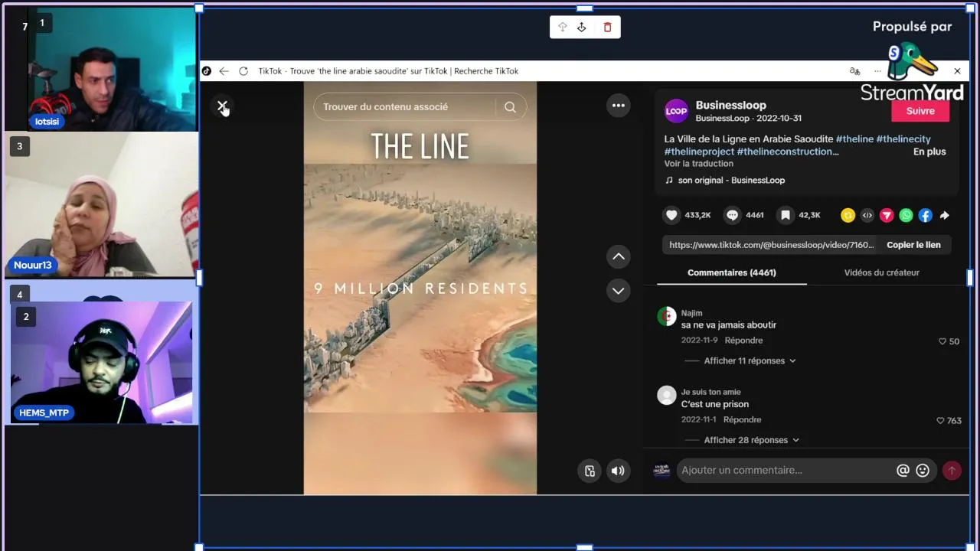The width and height of the screenshot is (980, 551).
Task: Like Najim's comment with 50 hearts
Action: [x=942, y=341]
